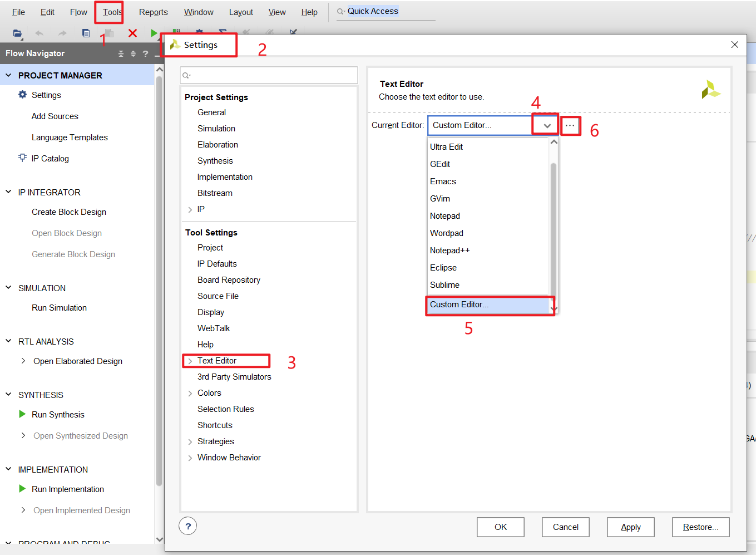Click the red X delete toolbar icon
Viewport: 756px width, 555px height.
(132, 33)
